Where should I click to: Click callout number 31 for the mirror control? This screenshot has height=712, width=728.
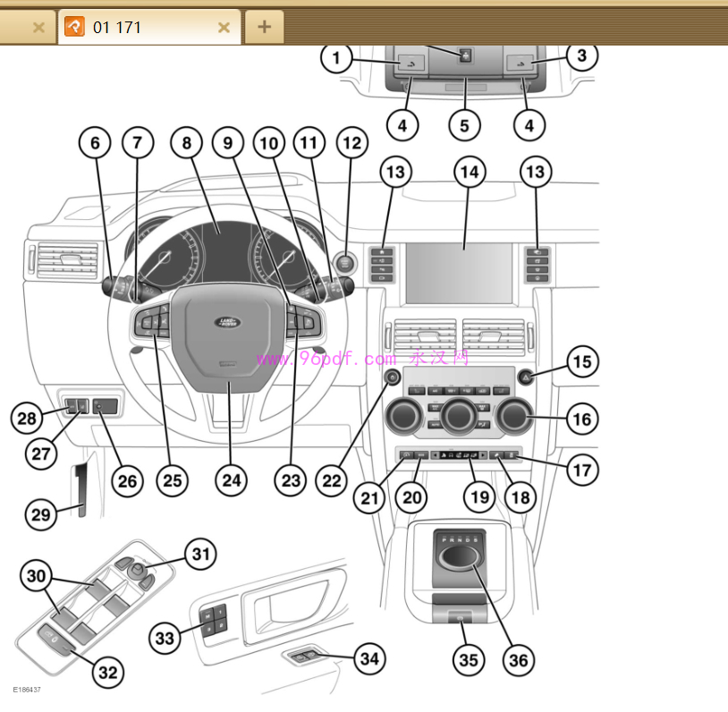coord(200,554)
